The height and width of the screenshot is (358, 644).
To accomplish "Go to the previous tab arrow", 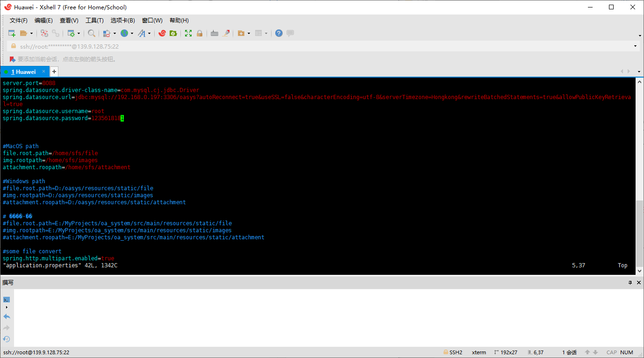I will [622, 72].
